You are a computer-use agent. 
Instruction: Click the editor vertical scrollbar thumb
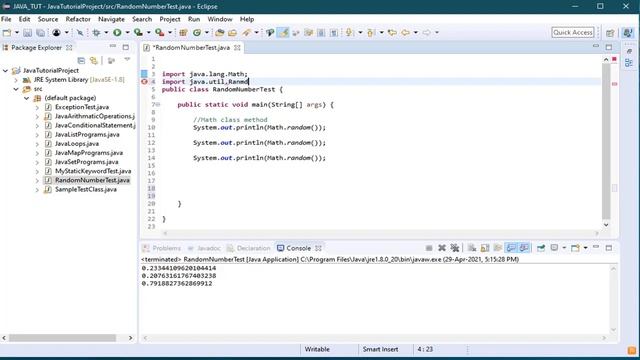(606, 142)
